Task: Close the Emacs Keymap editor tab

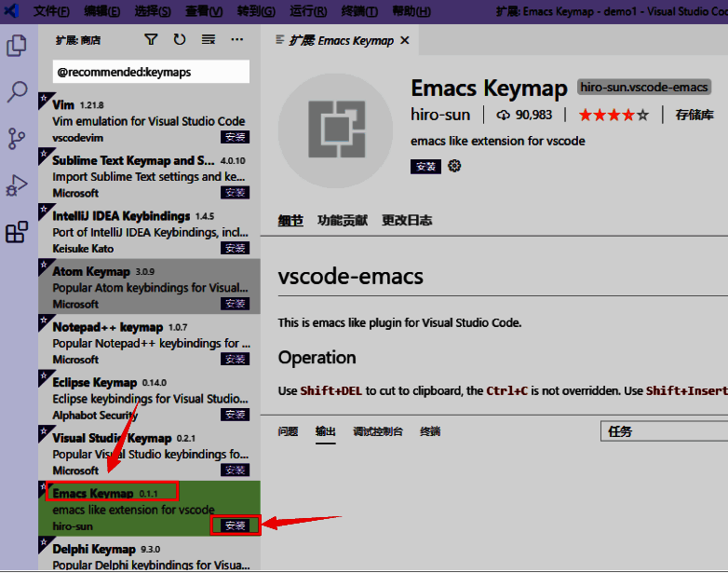Action: [404, 40]
